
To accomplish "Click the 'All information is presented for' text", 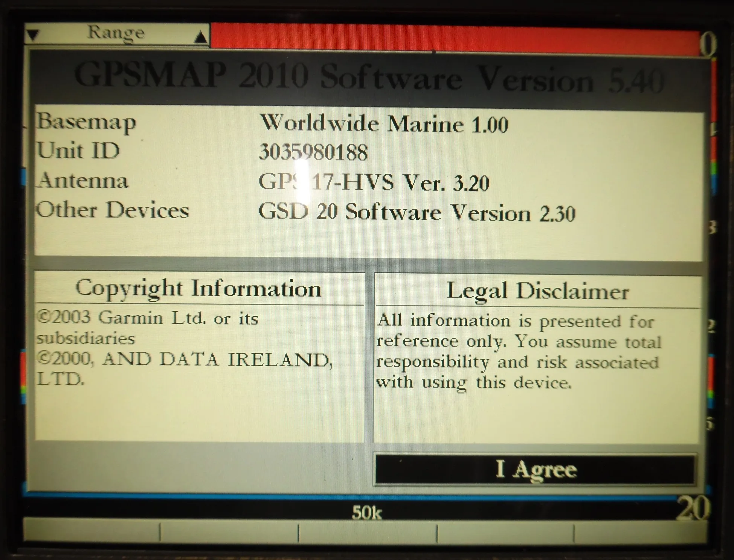I will pyautogui.click(x=516, y=321).
